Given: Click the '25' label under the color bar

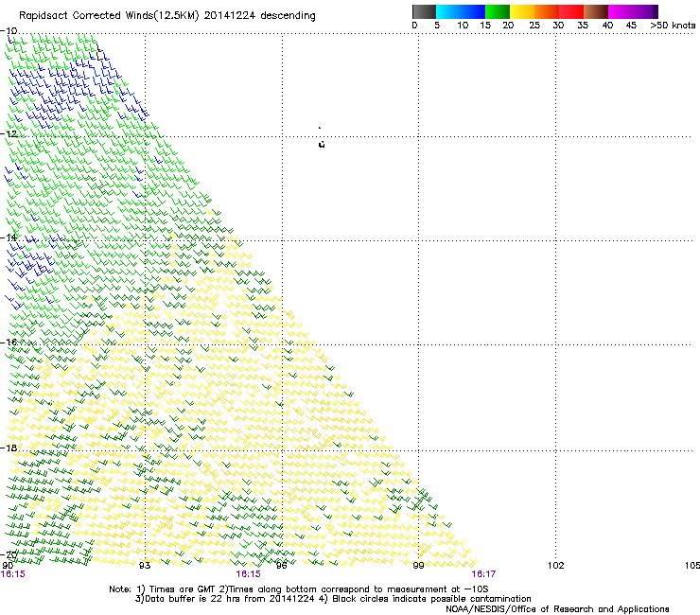Looking at the screenshot, I should tap(534, 26).
